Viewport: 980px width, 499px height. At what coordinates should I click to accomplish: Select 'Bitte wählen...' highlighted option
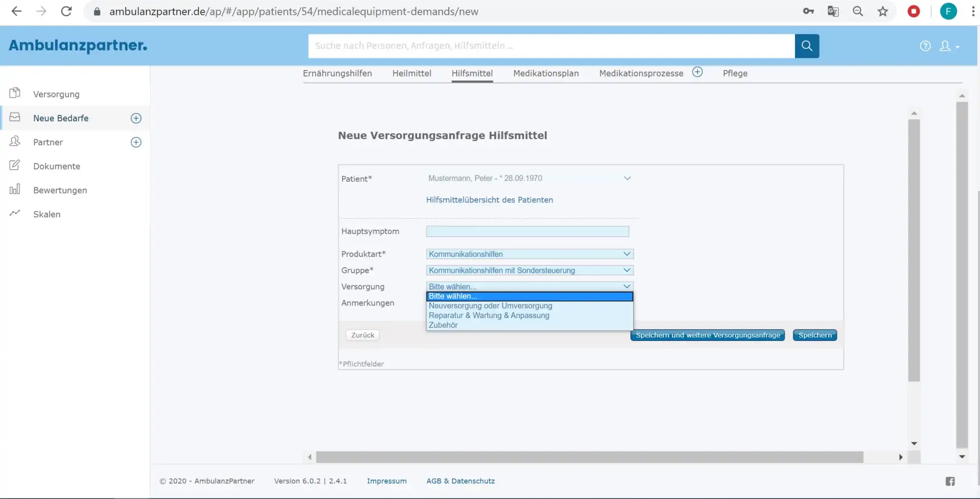pyautogui.click(x=530, y=296)
